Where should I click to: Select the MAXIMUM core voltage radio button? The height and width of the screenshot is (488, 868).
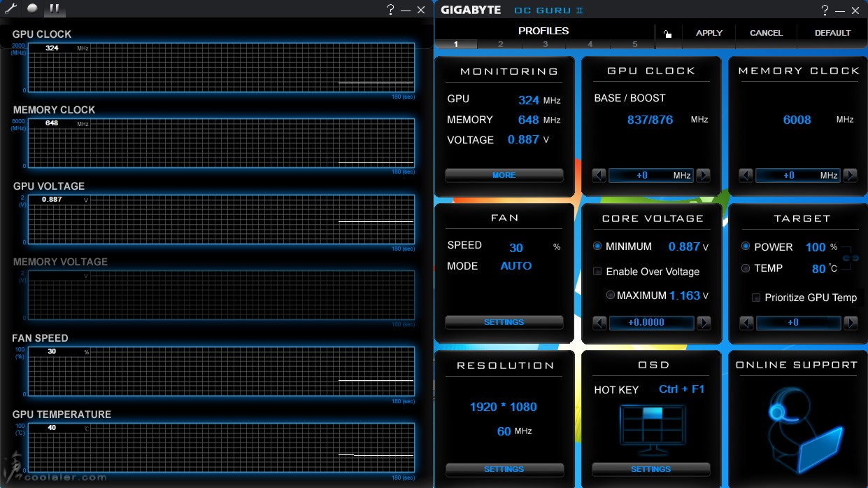pos(611,295)
